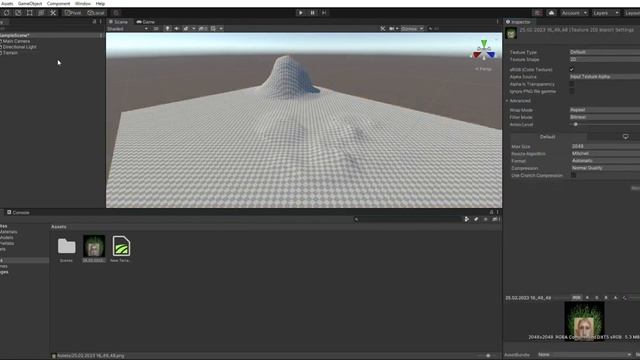640x360 pixels.
Task: Select Terrain in the Hierarchy
Action: click(10, 53)
